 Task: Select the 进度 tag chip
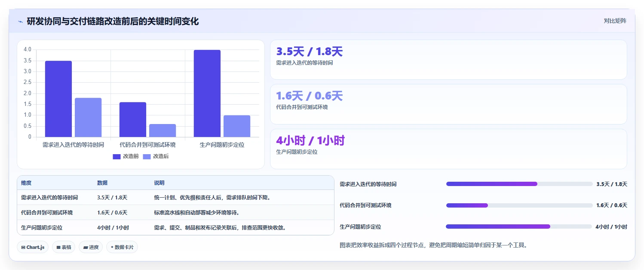pyautogui.click(x=91, y=247)
